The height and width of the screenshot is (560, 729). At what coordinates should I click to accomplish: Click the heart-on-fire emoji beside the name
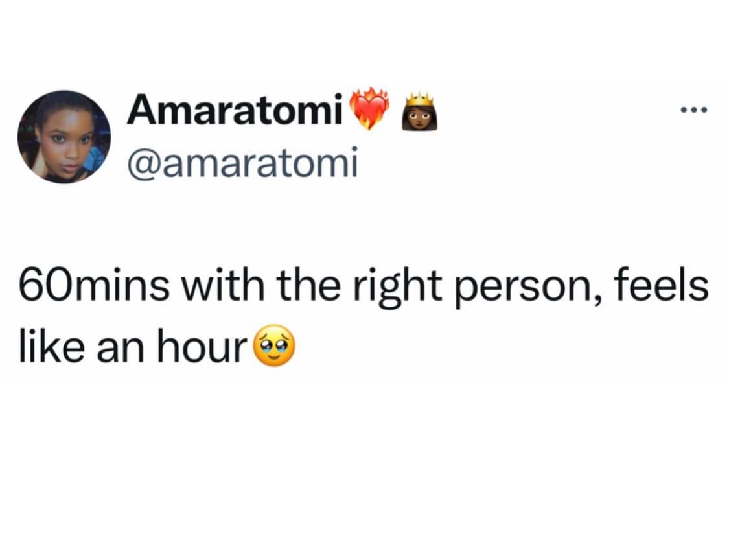(x=369, y=110)
